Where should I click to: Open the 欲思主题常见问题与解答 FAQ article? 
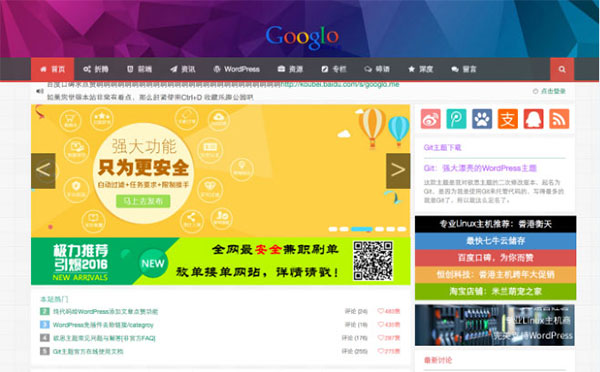(104, 338)
